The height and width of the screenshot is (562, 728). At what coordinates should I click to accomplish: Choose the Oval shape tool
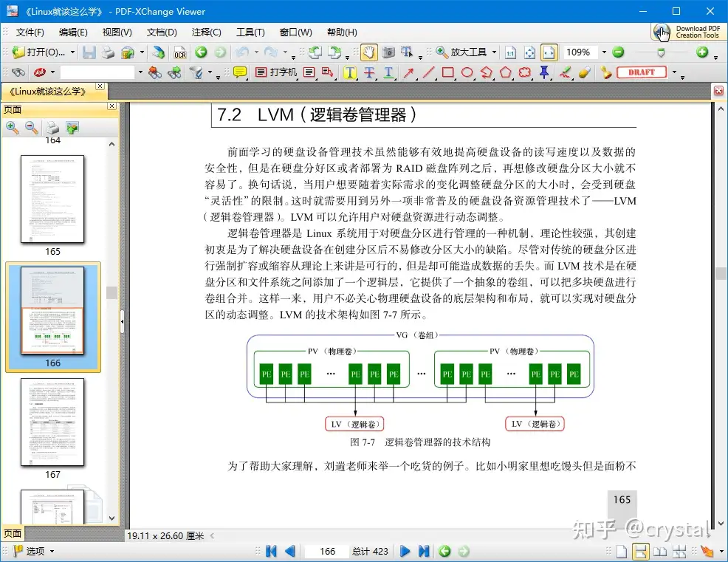467,72
